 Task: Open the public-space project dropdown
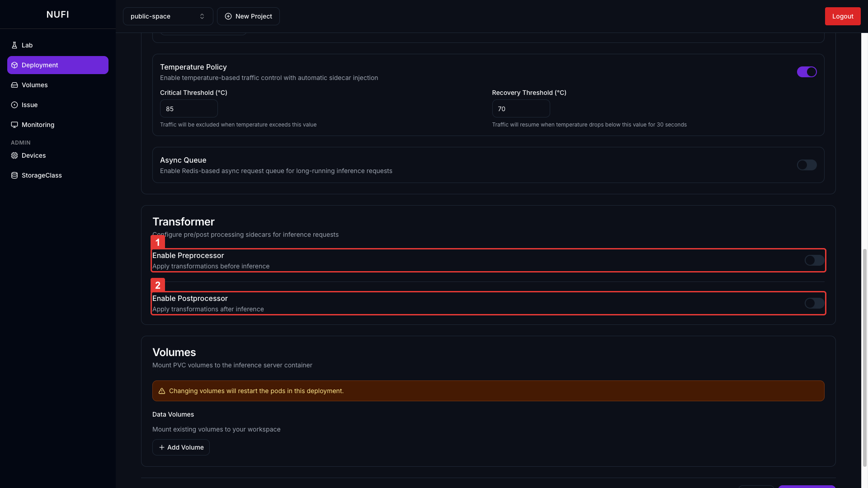pyautogui.click(x=168, y=16)
